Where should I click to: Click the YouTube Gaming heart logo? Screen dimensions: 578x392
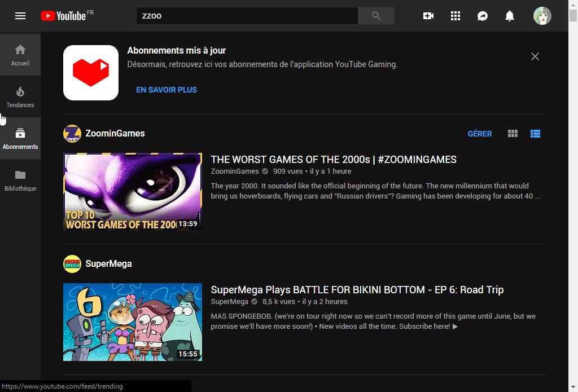(x=91, y=73)
